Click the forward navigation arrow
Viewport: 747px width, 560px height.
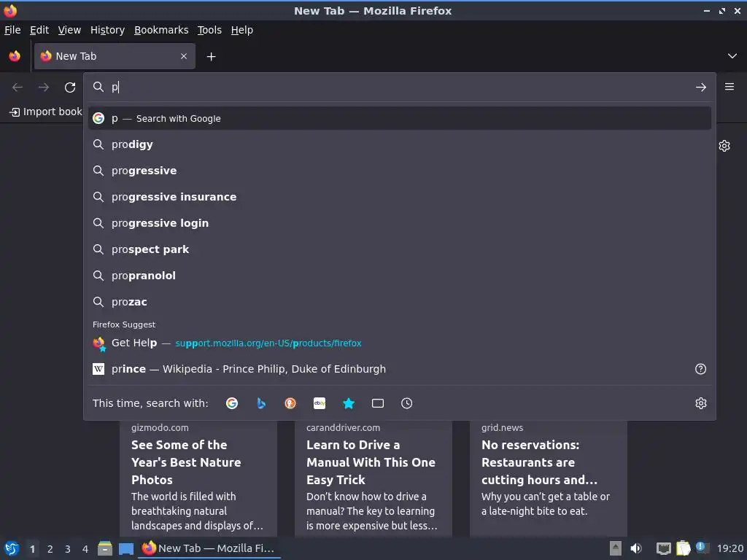[x=44, y=87]
